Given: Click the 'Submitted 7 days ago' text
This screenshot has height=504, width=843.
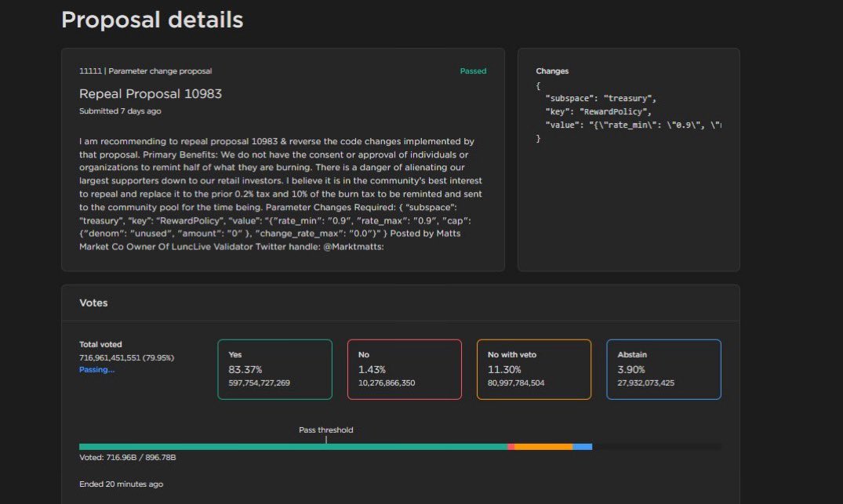Looking at the screenshot, I should pyautogui.click(x=120, y=111).
